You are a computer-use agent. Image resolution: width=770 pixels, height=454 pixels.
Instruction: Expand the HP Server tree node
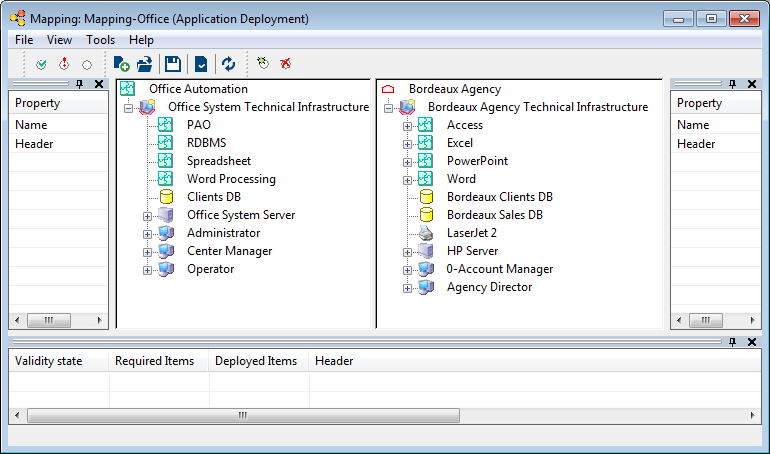coord(408,251)
